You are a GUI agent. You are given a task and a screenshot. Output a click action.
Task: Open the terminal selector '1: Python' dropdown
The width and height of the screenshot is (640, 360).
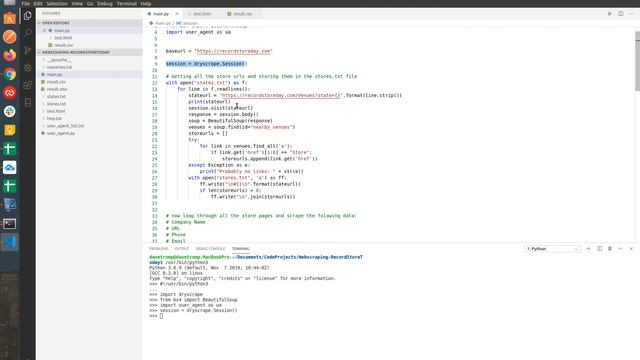point(552,249)
